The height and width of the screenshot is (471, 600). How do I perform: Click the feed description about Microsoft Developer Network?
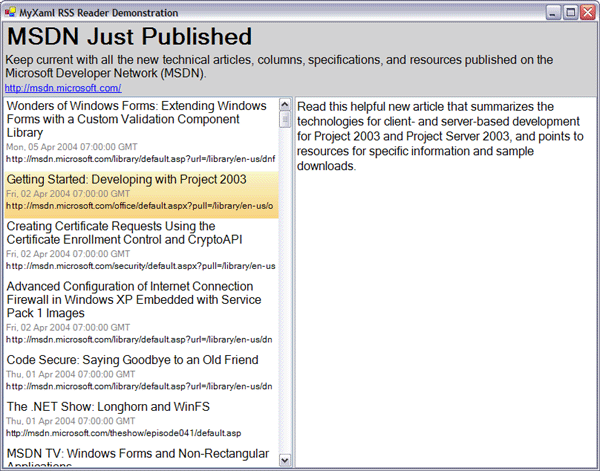(x=279, y=66)
